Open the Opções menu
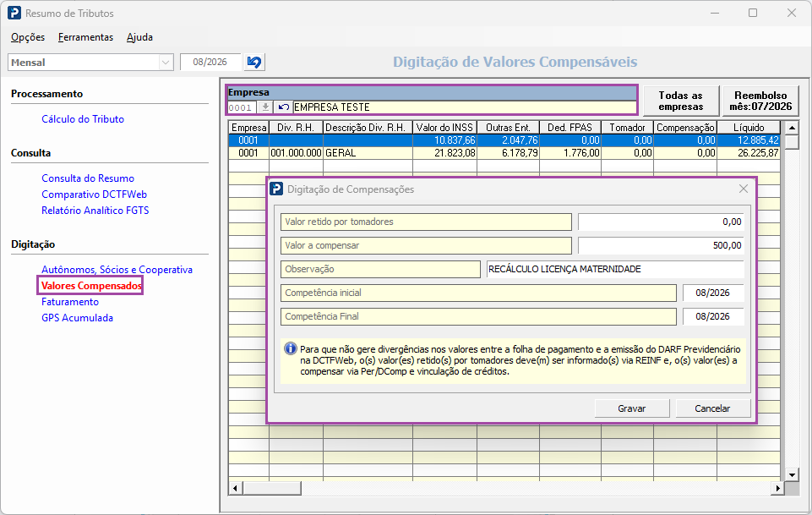Image resolution: width=812 pixels, height=515 pixels. coord(28,37)
